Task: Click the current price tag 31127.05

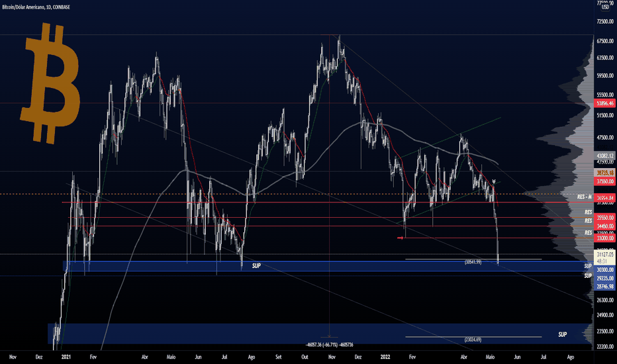Action: 605,257
